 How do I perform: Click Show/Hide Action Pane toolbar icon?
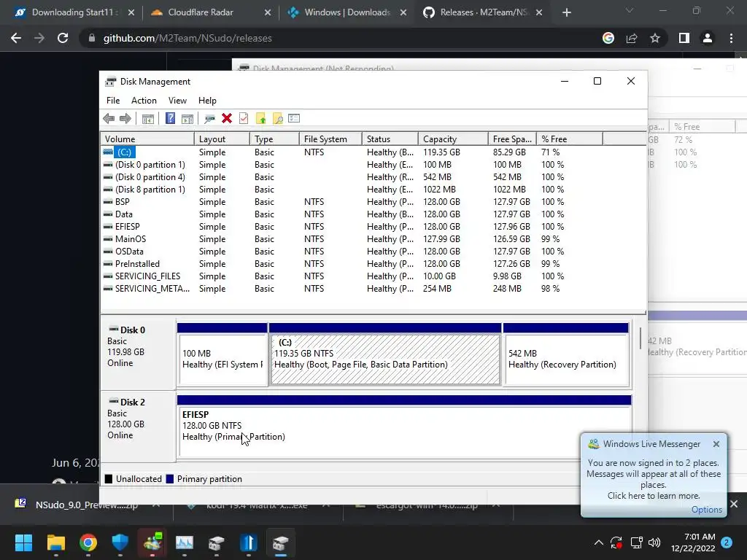coord(187,119)
